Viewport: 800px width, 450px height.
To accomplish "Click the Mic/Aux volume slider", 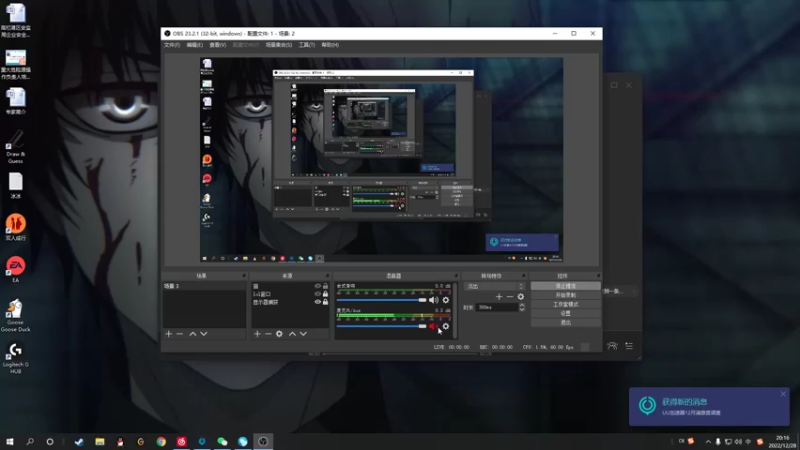I will click(x=381, y=326).
